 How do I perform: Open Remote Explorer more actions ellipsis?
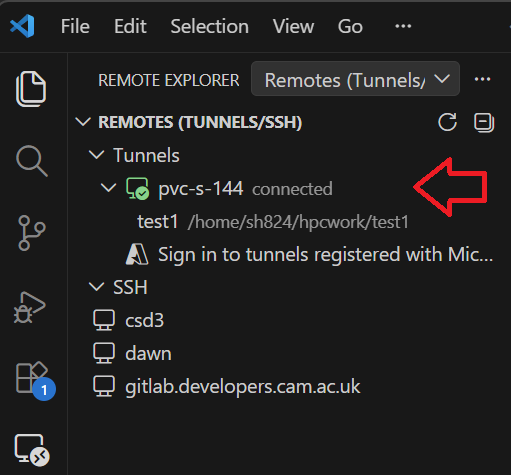[482, 79]
